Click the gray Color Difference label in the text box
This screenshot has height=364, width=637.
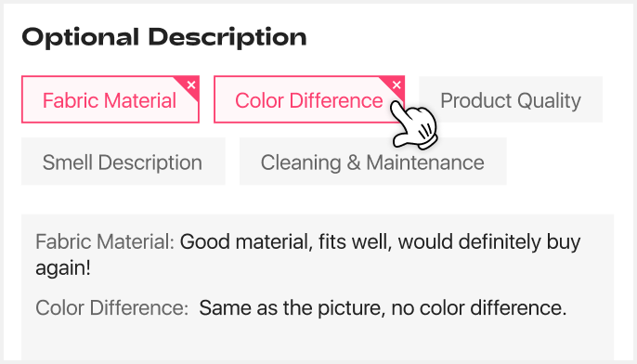pos(111,307)
